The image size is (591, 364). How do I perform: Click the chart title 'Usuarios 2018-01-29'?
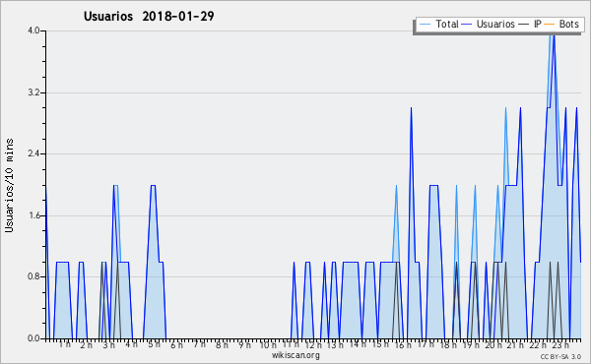tap(149, 16)
